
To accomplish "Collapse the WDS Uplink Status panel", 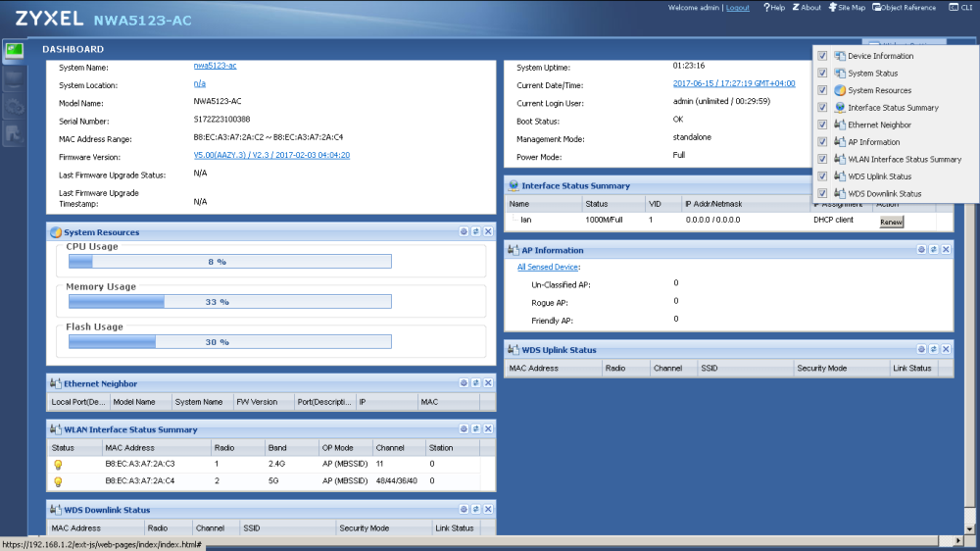I will pyautogui.click(x=921, y=349).
